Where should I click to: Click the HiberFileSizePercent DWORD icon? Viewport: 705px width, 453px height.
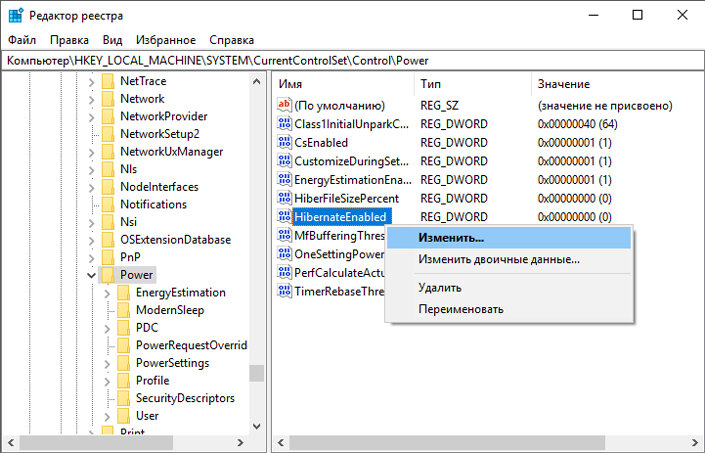click(x=284, y=198)
